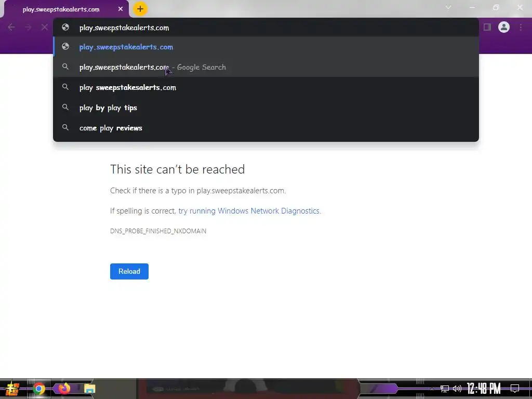Toggle the browser side panel

click(x=487, y=27)
